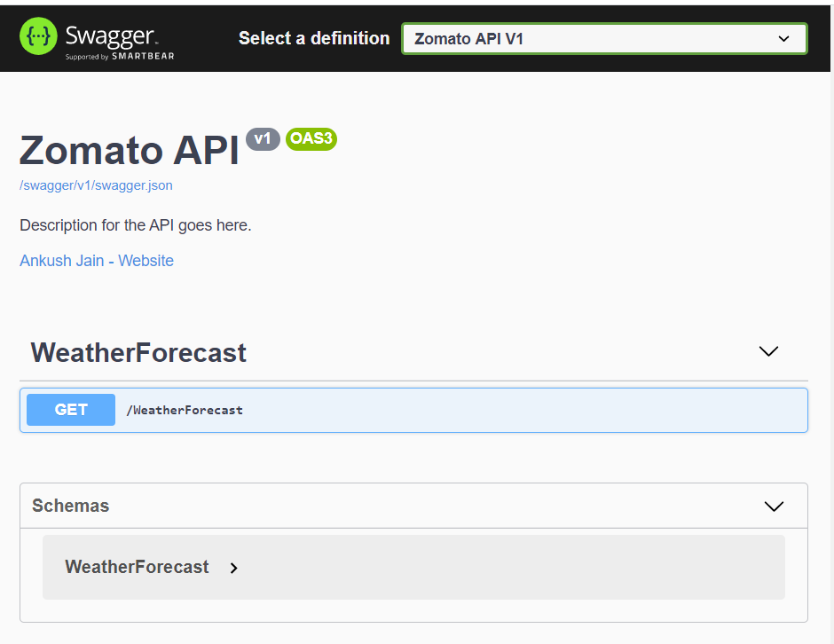Viewport: 834px width, 644px height.
Task: Click the /WeatherForecast path text
Action: tap(185, 410)
